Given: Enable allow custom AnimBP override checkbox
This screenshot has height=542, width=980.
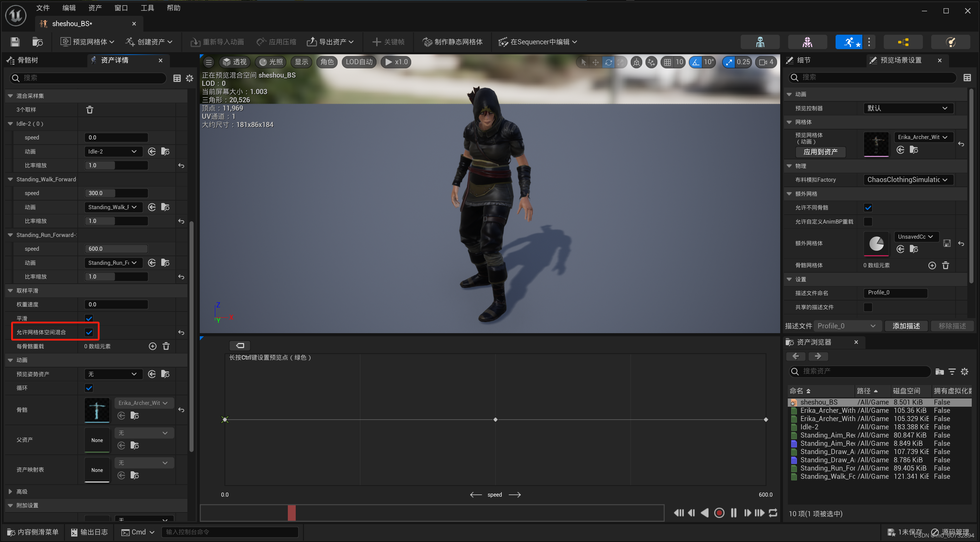Looking at the screenshot, I should click(x=868, y=222).
